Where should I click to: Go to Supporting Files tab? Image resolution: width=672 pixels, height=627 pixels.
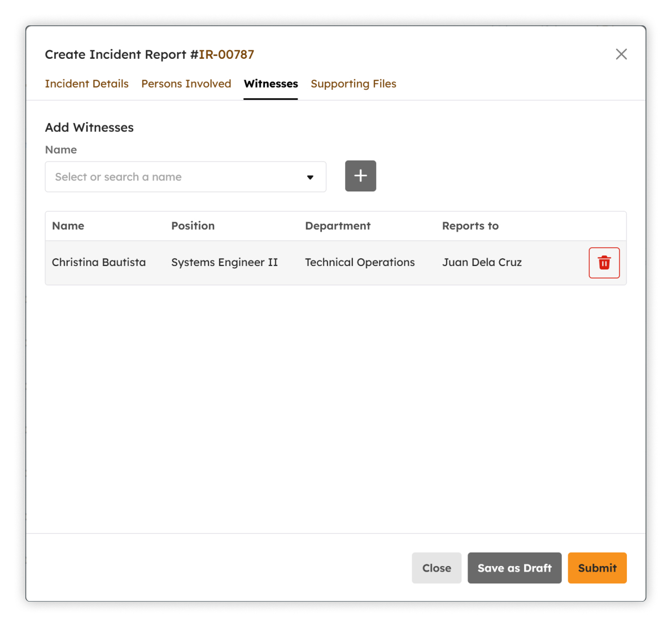pyautogui.click(x=354, y=84)
